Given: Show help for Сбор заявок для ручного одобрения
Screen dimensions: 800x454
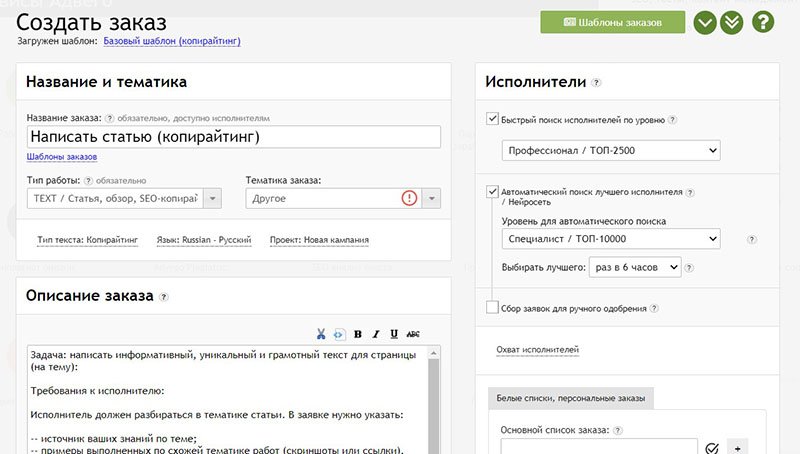Looking at the screenshot, I should coord(654,308).
